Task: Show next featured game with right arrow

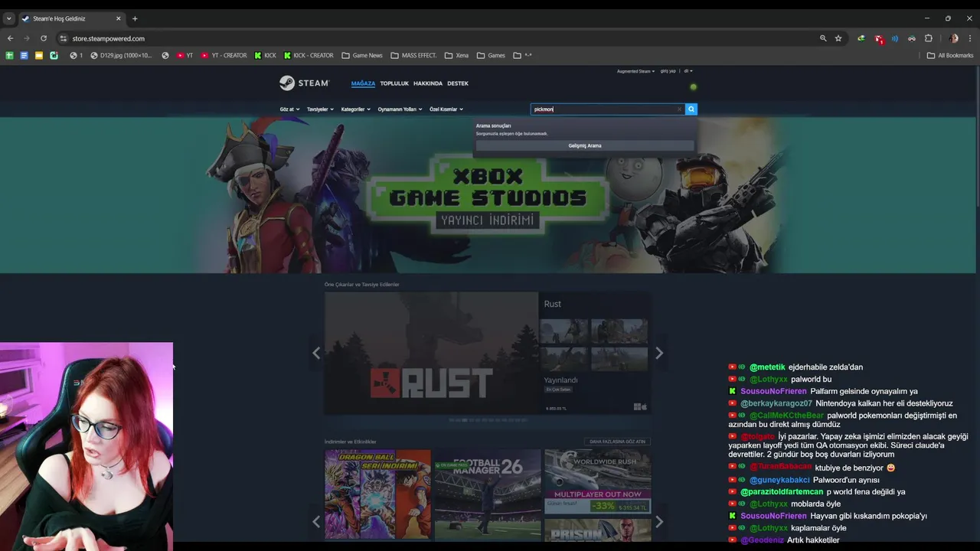Action: pos(659,353)
